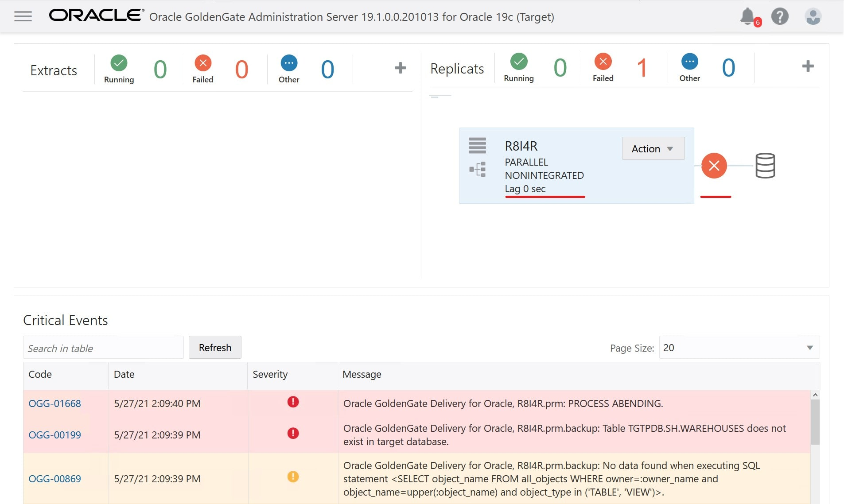Sort by the Message column header

point(577,375)
